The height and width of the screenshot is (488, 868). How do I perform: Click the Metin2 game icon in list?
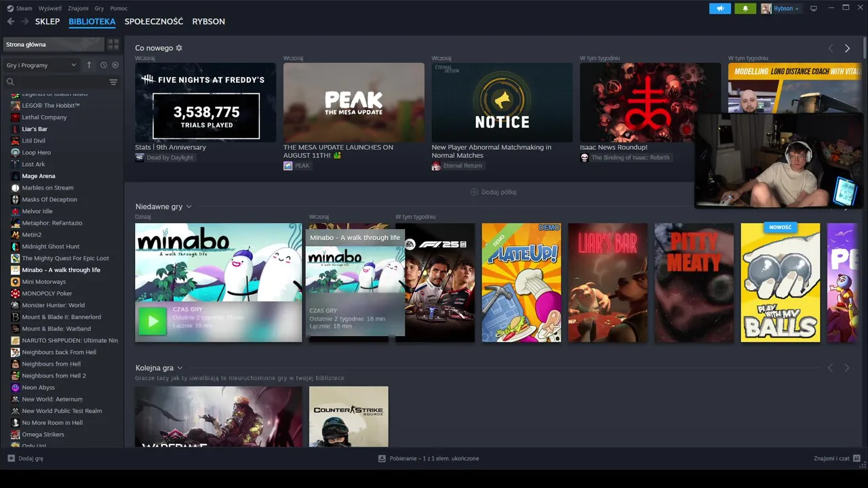click(x=16, y=235)
